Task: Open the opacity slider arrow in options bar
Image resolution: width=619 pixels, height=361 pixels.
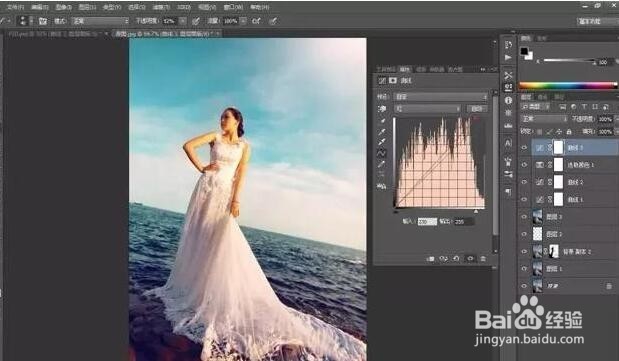Action: 182,21
